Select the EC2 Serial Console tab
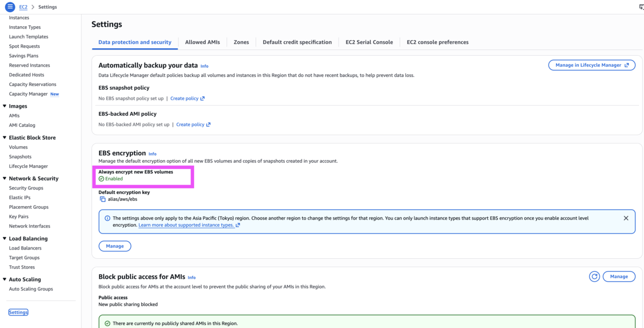 coord(369,42)
